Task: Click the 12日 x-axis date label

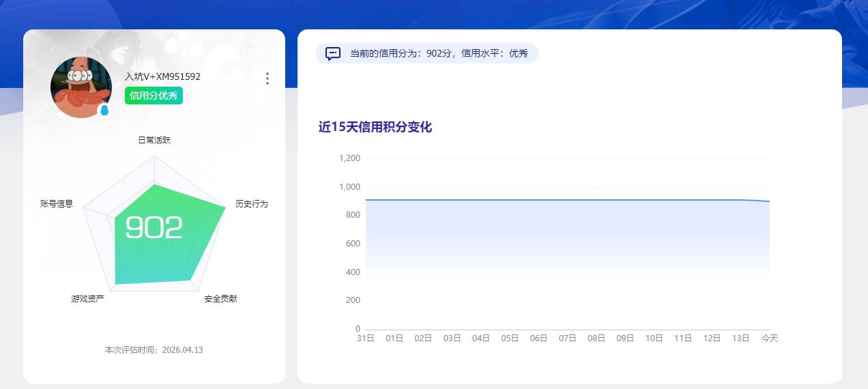Action: coord(712,338)
